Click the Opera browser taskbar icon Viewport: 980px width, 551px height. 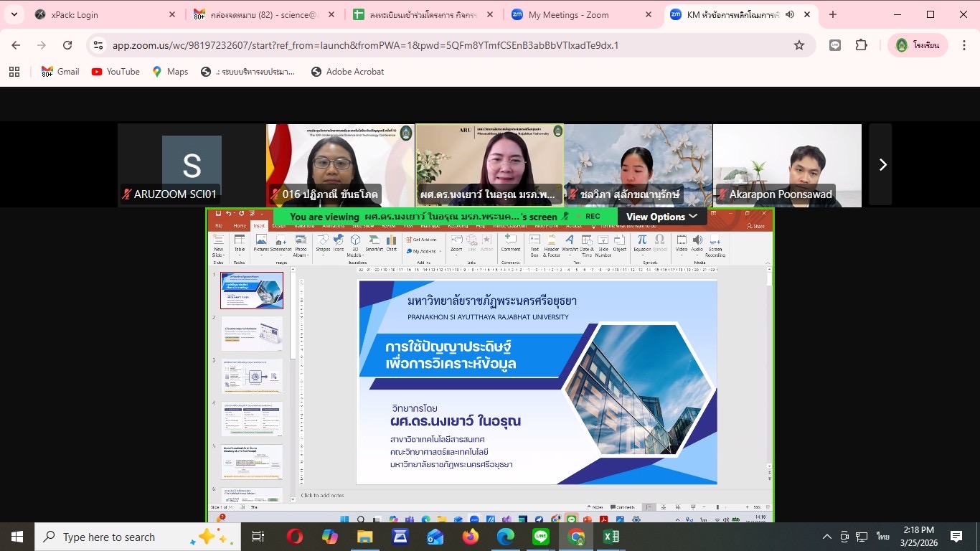pos(294,536)
